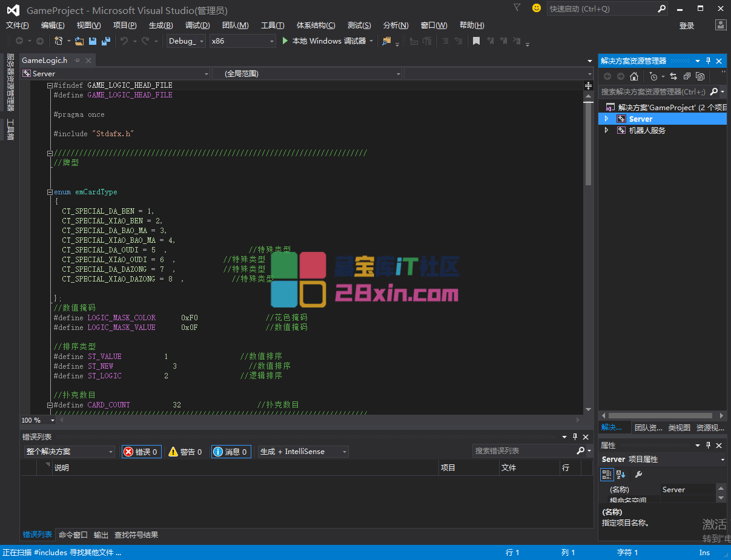The image size is (731, 560).
Task: Click the account avatar icon next to 登录
Action: coord(720,25)
